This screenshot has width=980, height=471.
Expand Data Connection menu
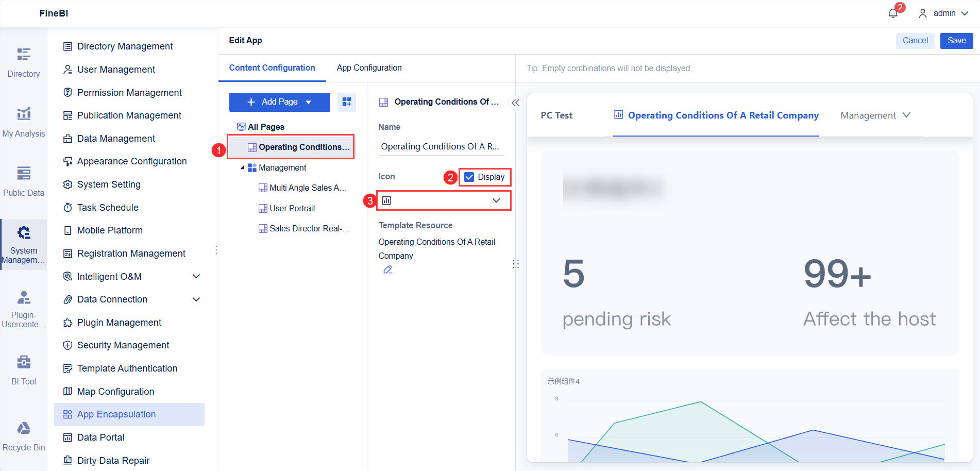click(x=196, y=299)
